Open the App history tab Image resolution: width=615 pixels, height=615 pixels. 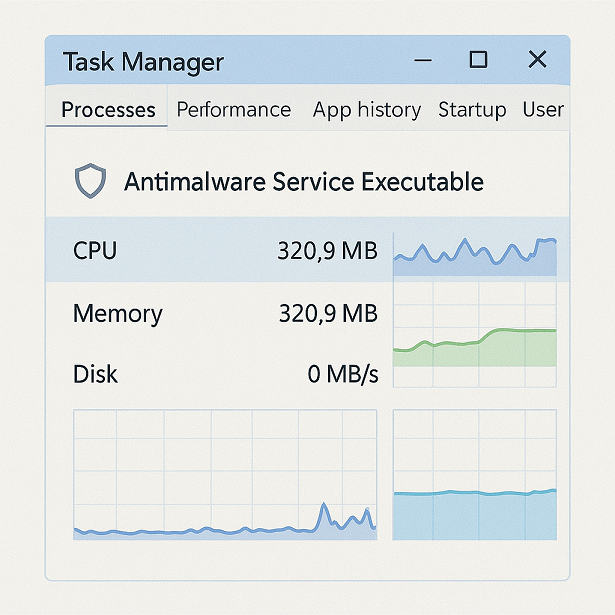click(x=367, y=110)
